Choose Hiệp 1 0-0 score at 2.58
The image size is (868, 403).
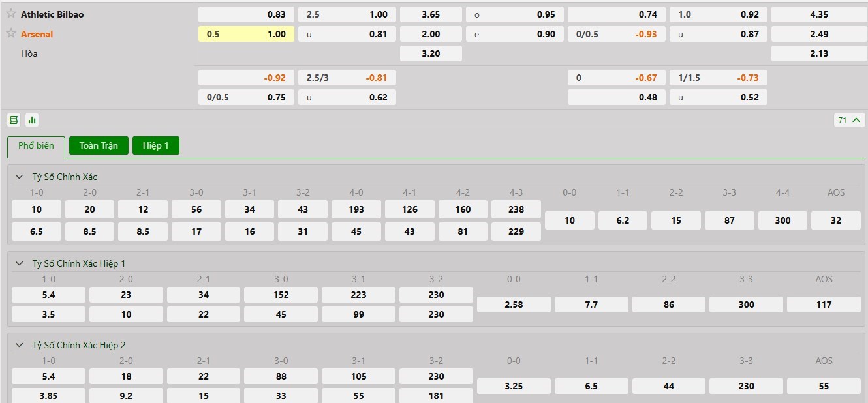coord(514,305)
